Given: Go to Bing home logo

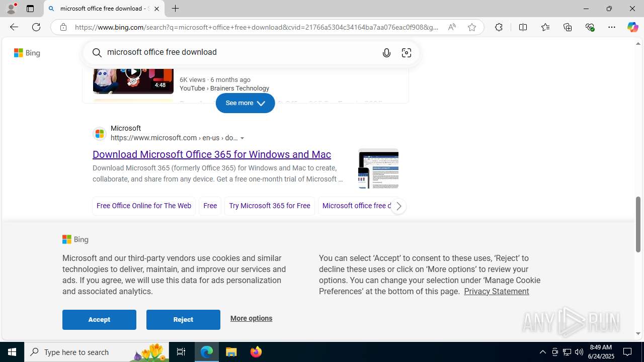Looking at the screenshot, I should click(x=27, y=53).
